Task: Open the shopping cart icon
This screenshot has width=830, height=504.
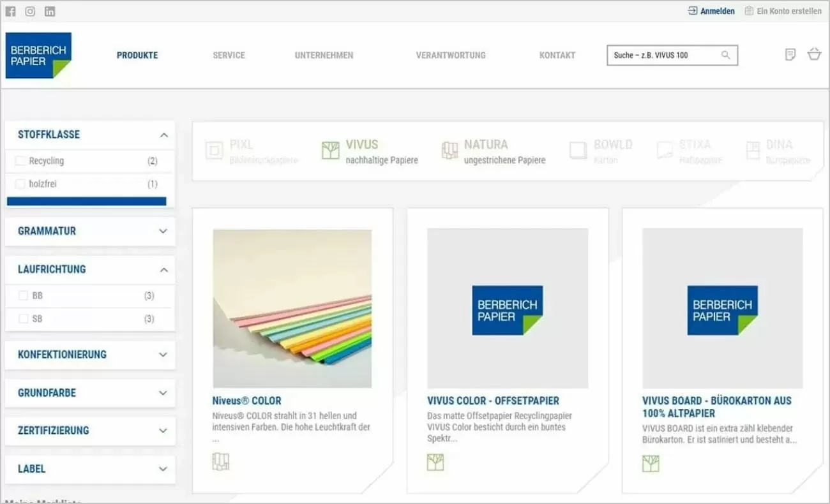Action: coord(815,55)
